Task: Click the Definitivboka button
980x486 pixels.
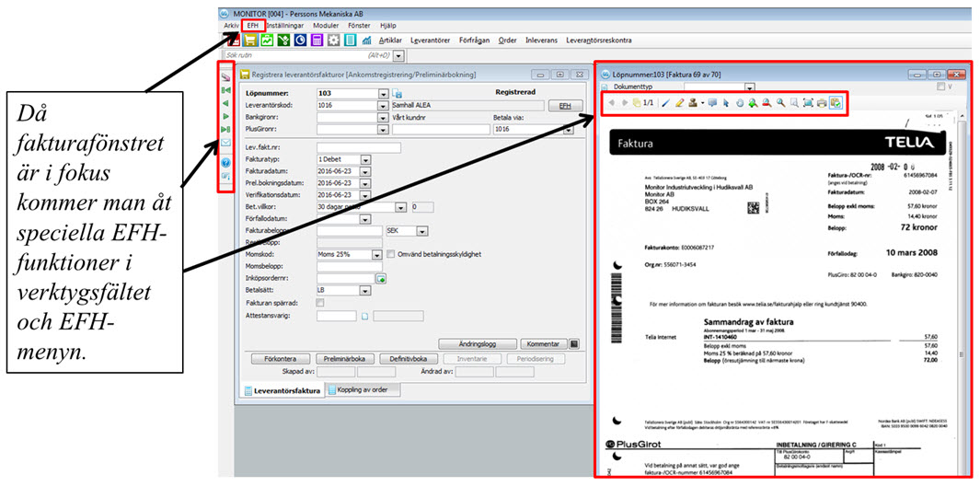Action: 409,359
